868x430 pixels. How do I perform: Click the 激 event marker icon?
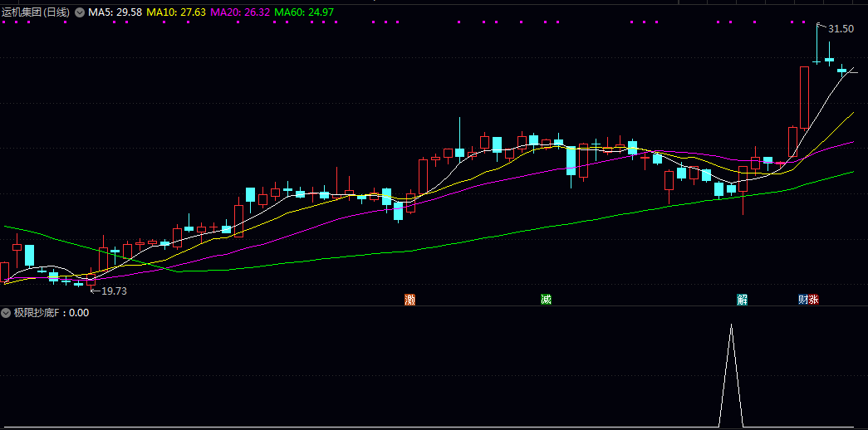409,300
